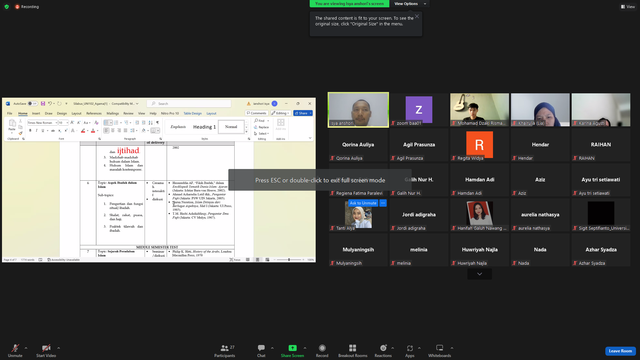Open Whiteboards
This screenshot has width=640, height=360.
440,350
